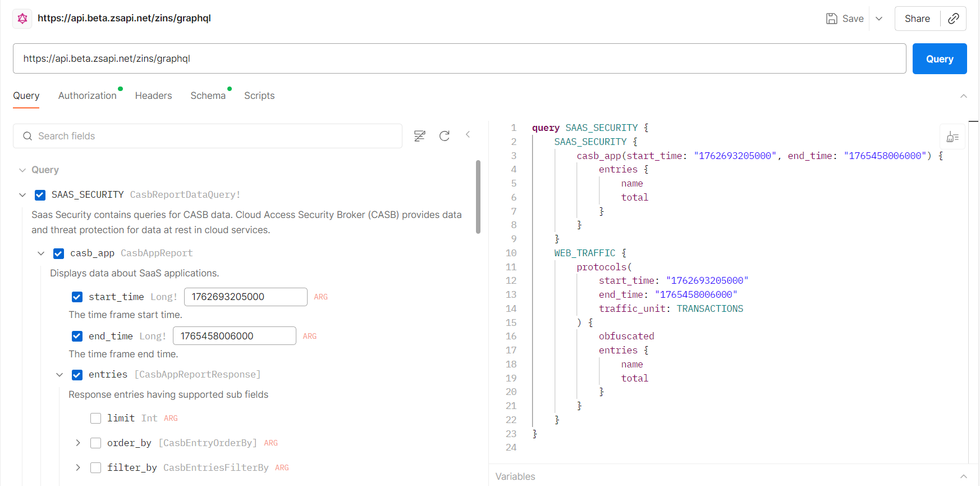Image resolution: width=980 pixels, height=486 pixels.
Task: Collapse the casb_app tree node
Action: (x=41, y=253)
